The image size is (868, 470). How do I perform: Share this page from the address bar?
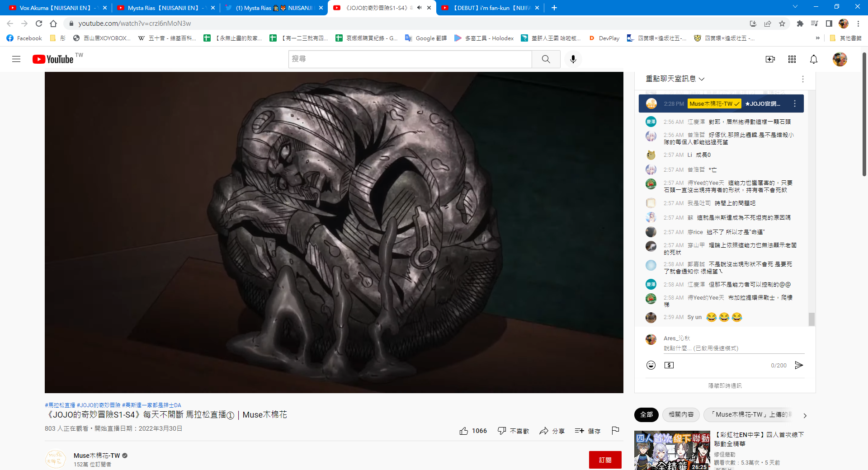768,23
